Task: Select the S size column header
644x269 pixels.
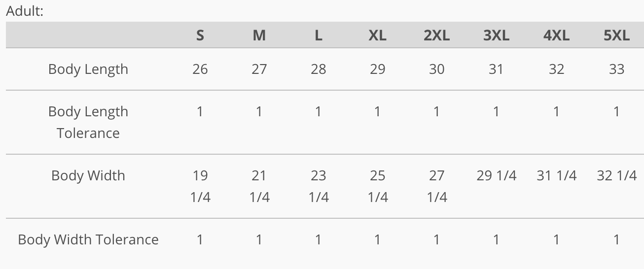Action: [x=200, y=35]
